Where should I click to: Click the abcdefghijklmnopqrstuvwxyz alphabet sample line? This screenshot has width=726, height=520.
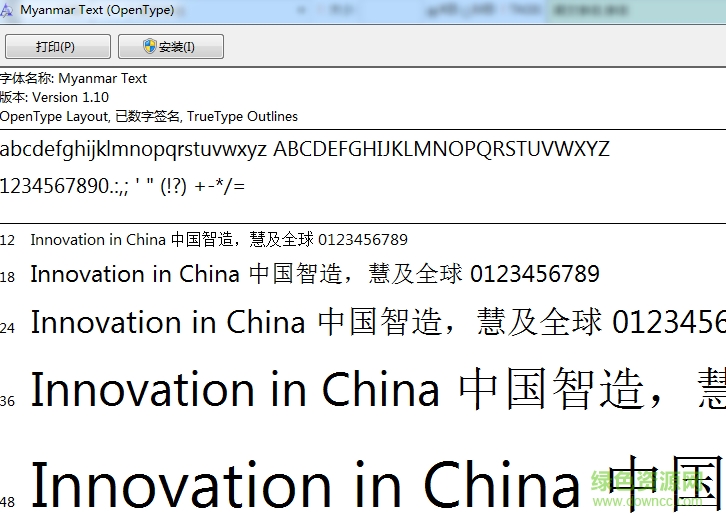305,149
